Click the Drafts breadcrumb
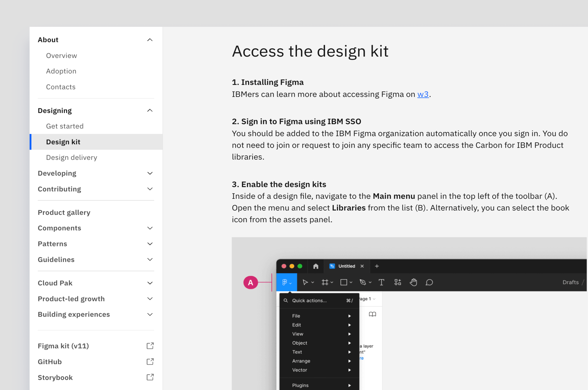588x390 pixels. pyautogui.click(x=570, y=282)
